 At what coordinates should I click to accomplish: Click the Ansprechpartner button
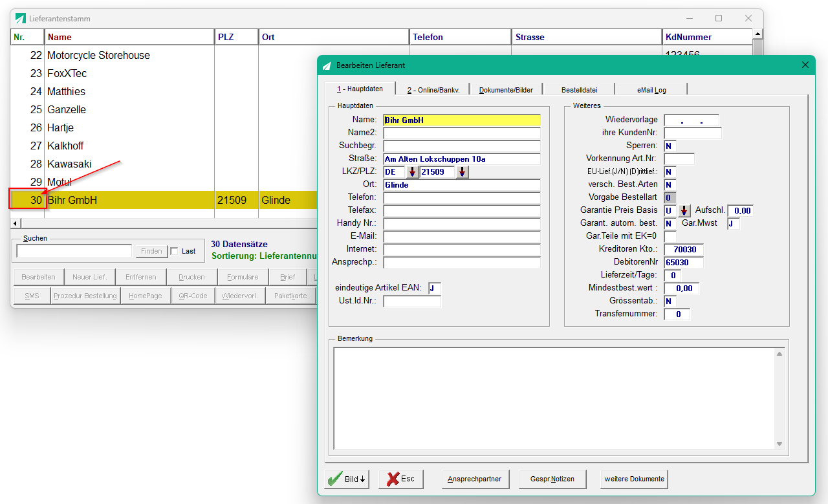pyautogui.click(x=475, y=479)
